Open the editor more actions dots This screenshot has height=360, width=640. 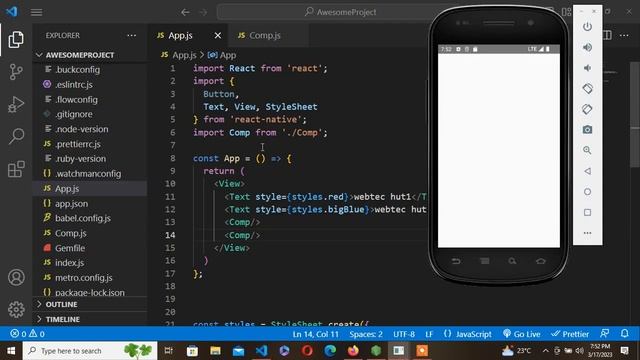coord(624,36)
